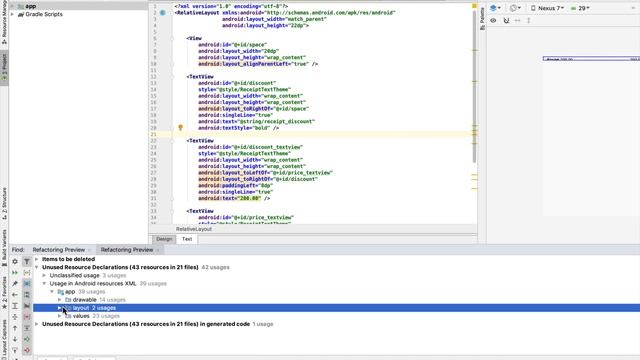Expand the Unclassified usage node
The height and width of the screenshot is (360, 640).
tap(44, 276)
